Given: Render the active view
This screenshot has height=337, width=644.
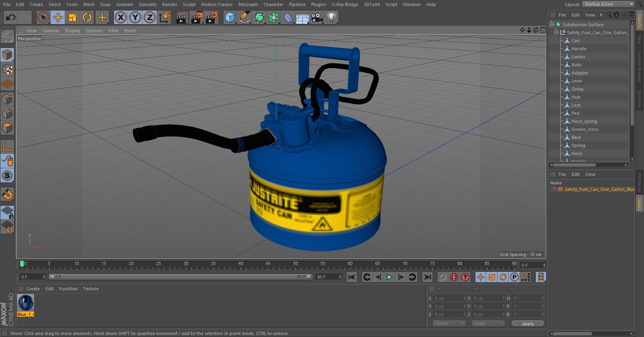Looking at the screenshot, I should [182, 17].
